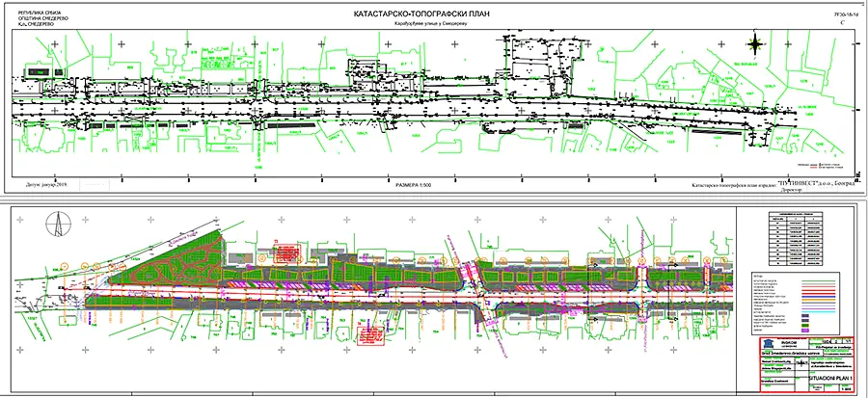Select the lower red-bordered annotation box

click(373, 336)
